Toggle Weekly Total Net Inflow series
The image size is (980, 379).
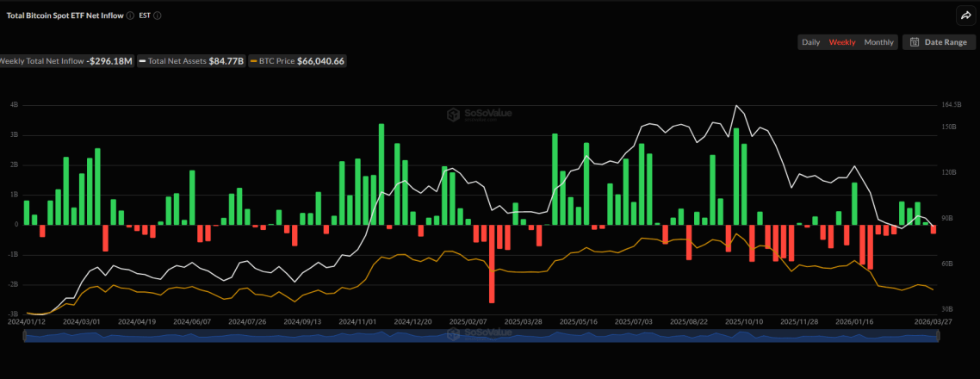pyautogui.click(x=66, y=61)
